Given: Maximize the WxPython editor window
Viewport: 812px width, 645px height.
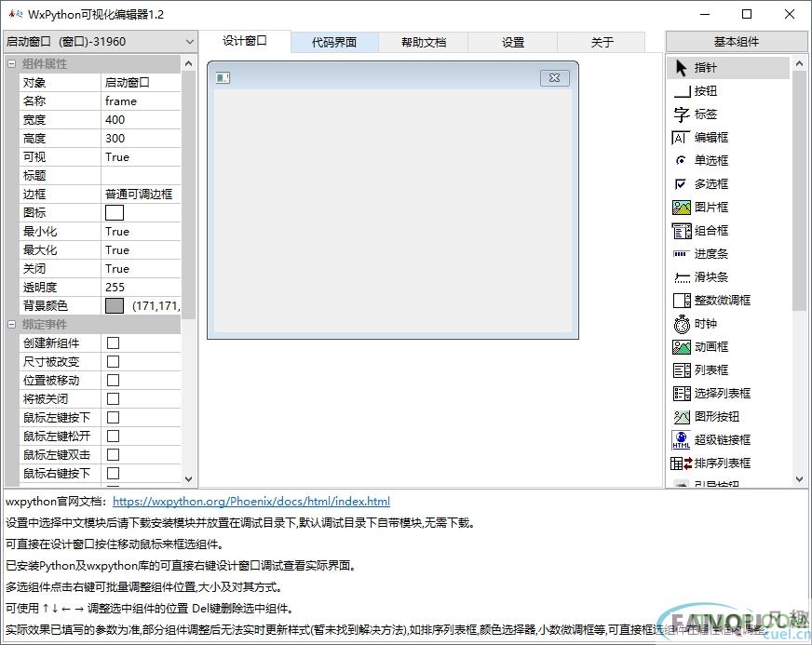Looking at the screenshot, I should pyautogui.click(x=747, y=14).
